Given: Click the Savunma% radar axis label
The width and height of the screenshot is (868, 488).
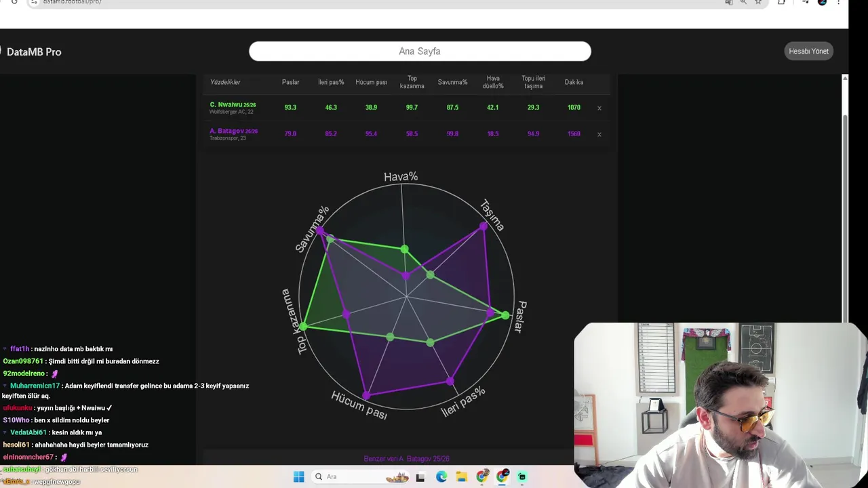Looking at the screenshot, I should point(313,228).
